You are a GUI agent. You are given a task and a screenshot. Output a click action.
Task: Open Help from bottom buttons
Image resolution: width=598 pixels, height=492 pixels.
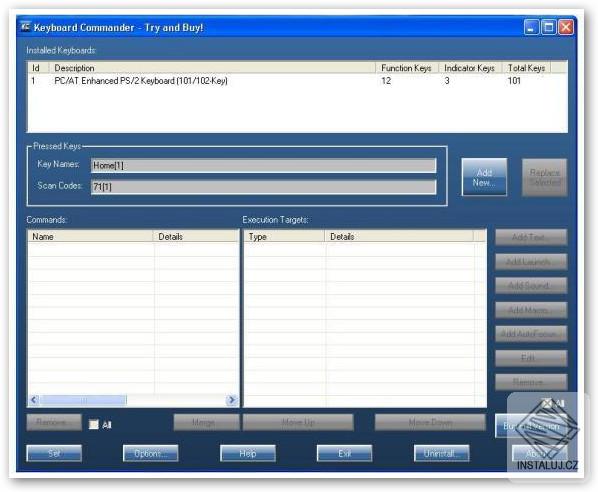click(248, 453)
